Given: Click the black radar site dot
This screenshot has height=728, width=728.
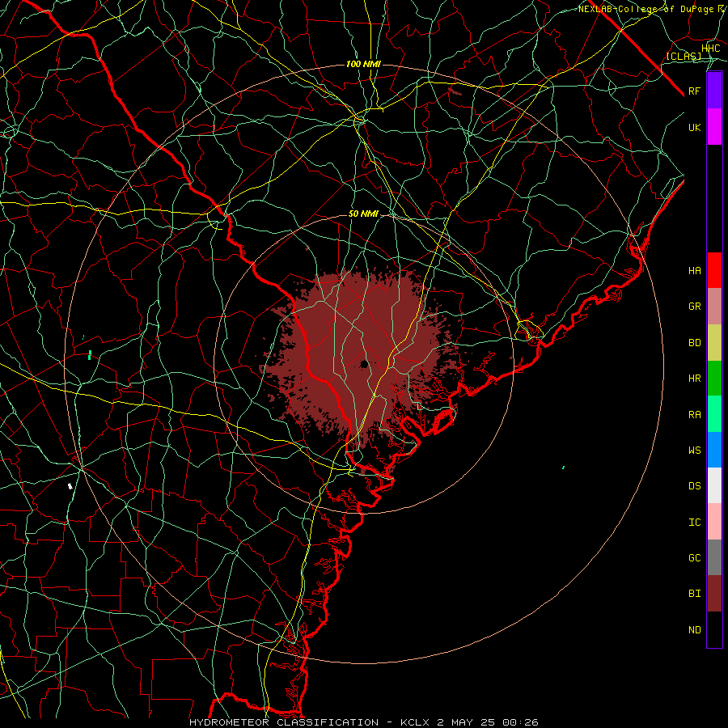Looking at the screenshot, I should [x=364, y=363].
